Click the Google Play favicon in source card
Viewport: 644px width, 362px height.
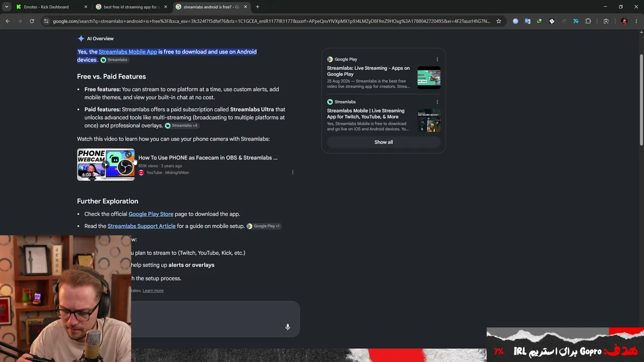coord(330,59)
